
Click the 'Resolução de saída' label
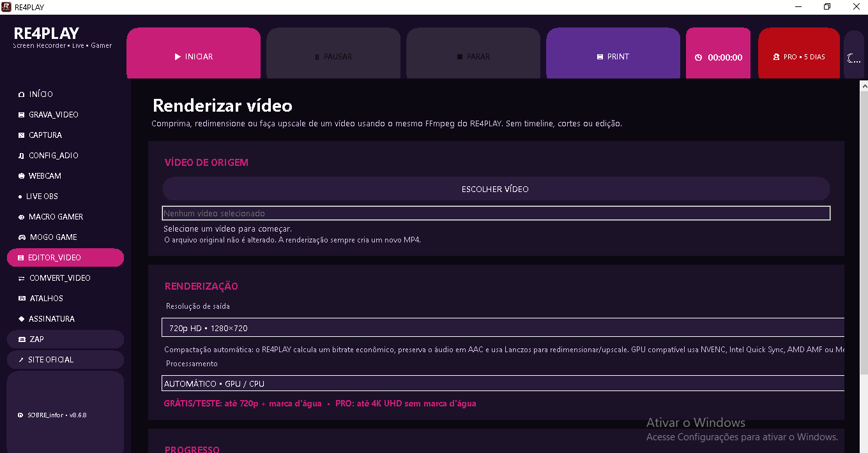point(198,306)
